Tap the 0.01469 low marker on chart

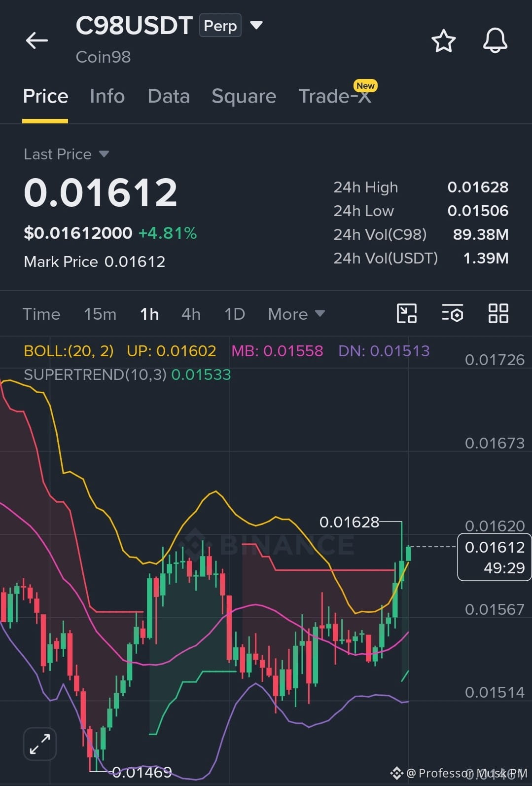[x=142, y=772]
